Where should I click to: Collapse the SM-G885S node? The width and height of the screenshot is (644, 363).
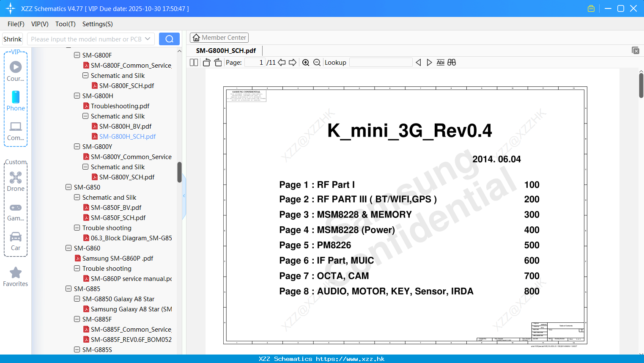click(77, 349)
